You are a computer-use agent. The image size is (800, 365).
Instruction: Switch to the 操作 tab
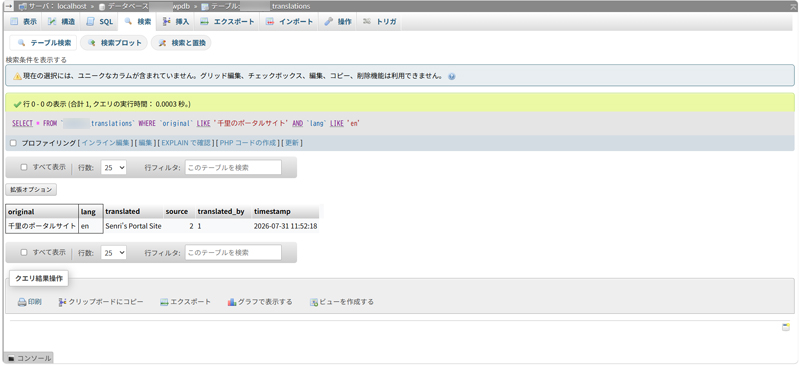pos(338,22)
